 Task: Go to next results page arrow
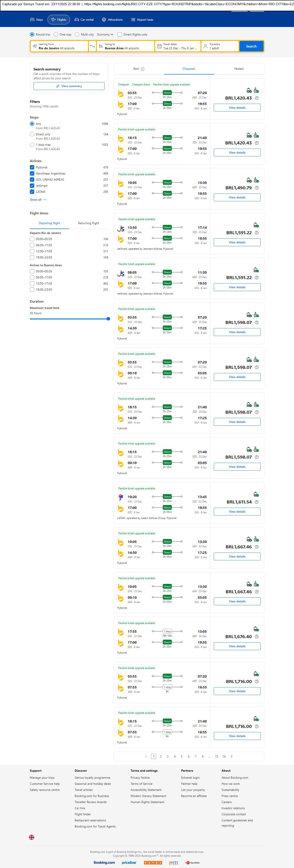pos(231,756)
